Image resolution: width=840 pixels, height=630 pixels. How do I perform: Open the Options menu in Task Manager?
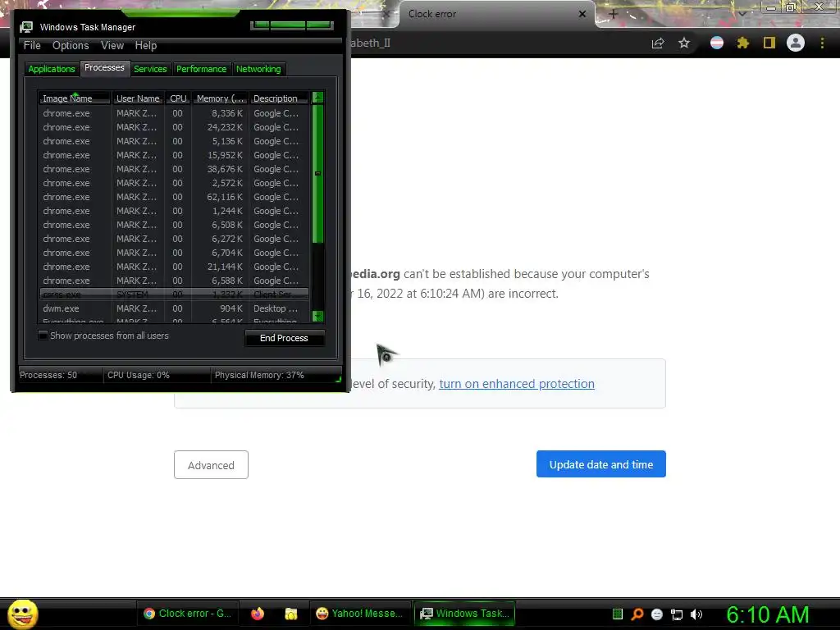point(71,46)
